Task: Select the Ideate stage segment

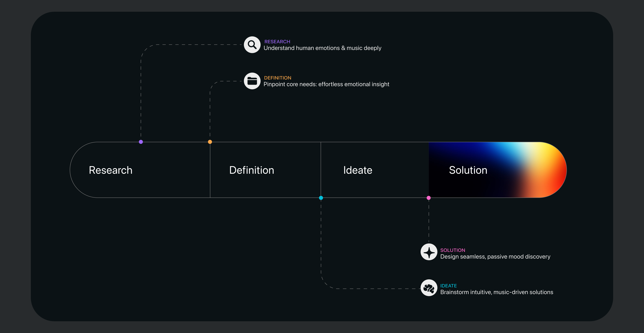Action: click(358, 170)
